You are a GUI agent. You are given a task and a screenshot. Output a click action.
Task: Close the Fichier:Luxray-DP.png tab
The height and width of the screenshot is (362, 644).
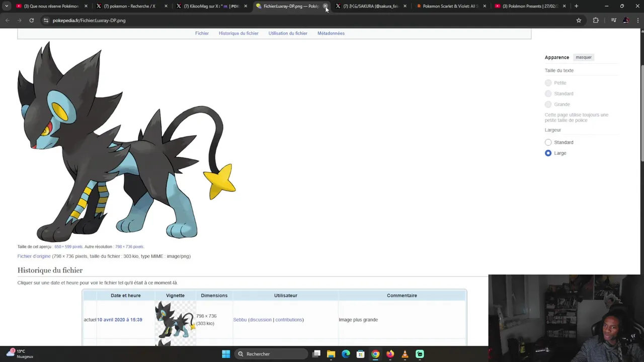point(326,6)
